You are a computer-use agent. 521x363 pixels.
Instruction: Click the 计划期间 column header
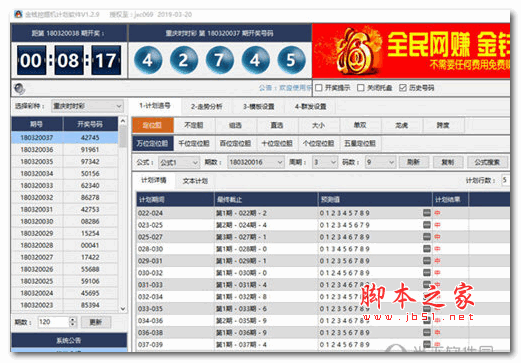point(175,200)
